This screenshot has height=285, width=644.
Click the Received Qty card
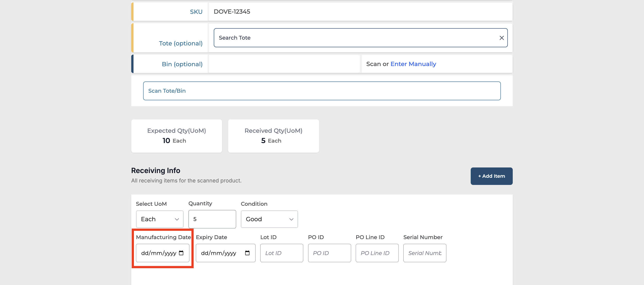pyautogui.click(x=273, y=136)
